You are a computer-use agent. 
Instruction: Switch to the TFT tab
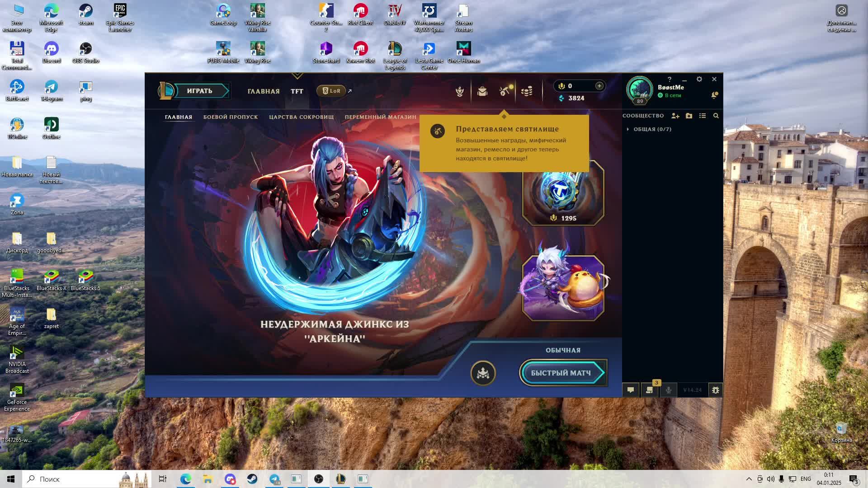click(x=297, y=91)
